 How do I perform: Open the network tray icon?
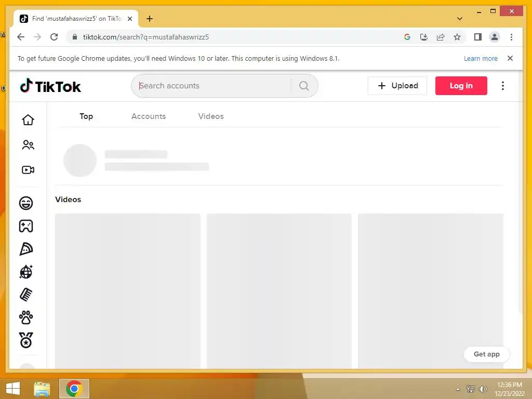[471, 389]
